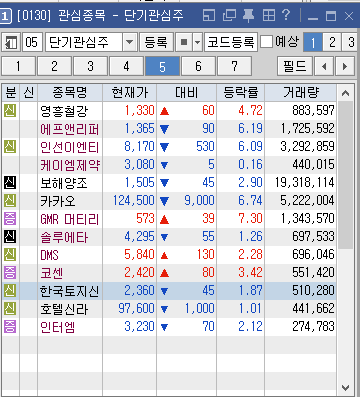Click the 신 badge for 인선이엔티
The width and height of the screenshot is (360, 397).
10,146
